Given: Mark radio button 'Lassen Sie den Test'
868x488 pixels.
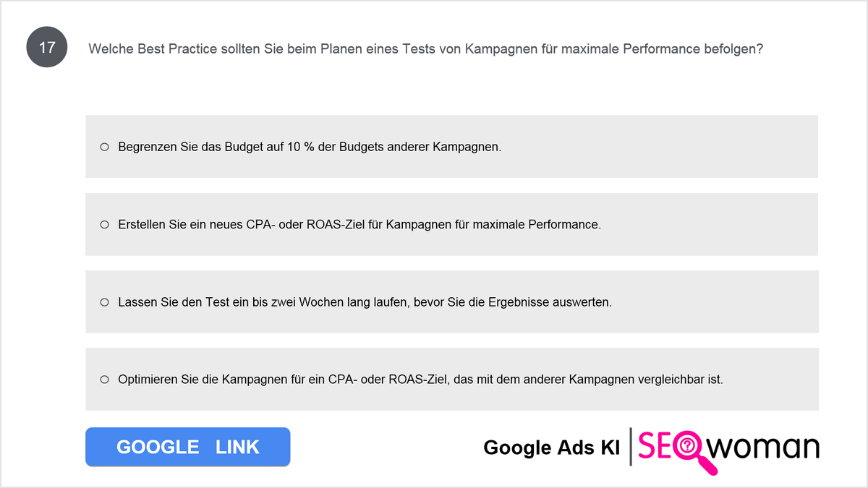Looking at the screenshot, I should [x=104, y=302].
